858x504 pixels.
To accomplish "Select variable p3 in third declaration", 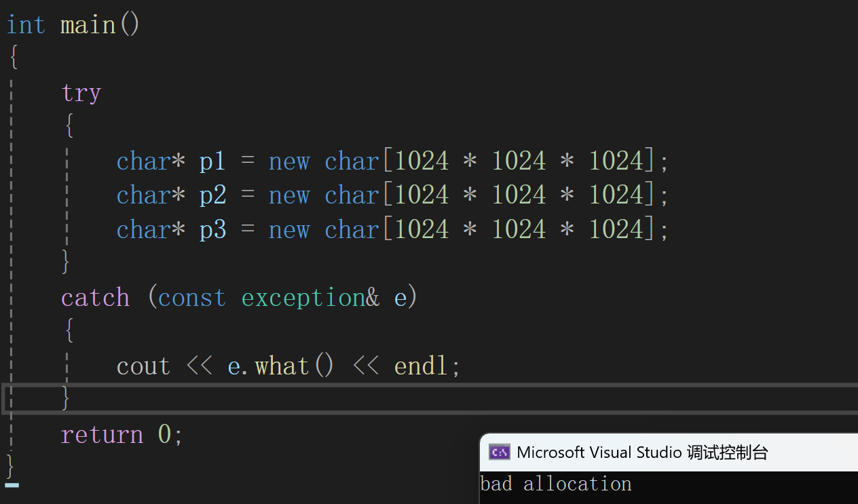I will 212,230.
